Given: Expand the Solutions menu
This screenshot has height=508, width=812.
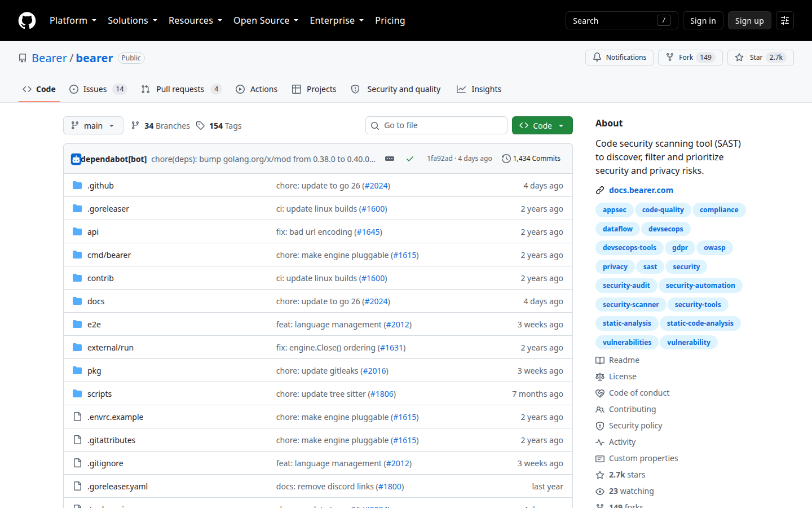Looking at the screenshot, I should click(x=133, y=20).
